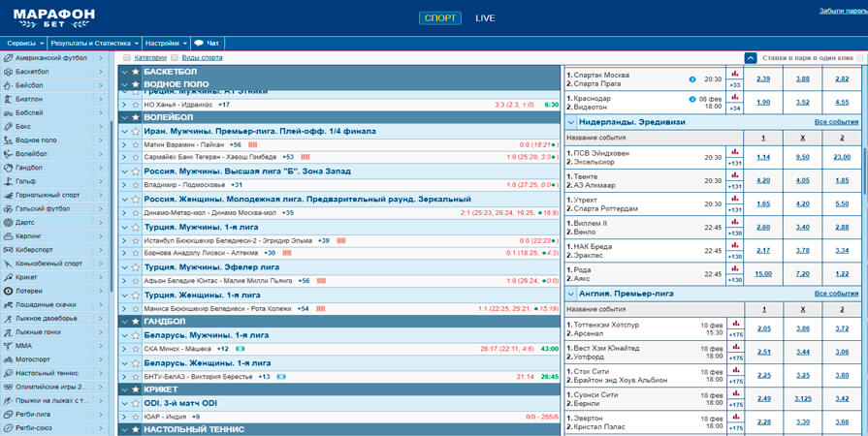This screenshot has height=436, width=868.
Task: Click the Гандбол icon in sidebar
Action: [x=8, y=168]
